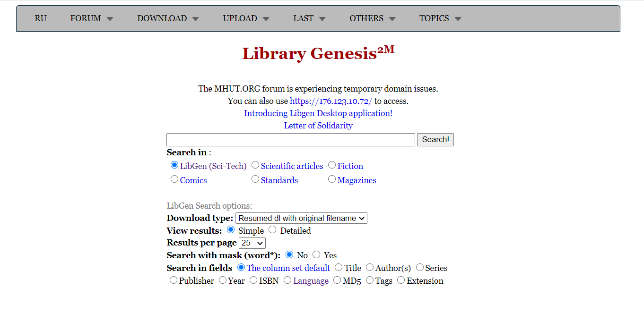644x313 pixels.
Task: Select Comics radio button
Action: point(174,179)
